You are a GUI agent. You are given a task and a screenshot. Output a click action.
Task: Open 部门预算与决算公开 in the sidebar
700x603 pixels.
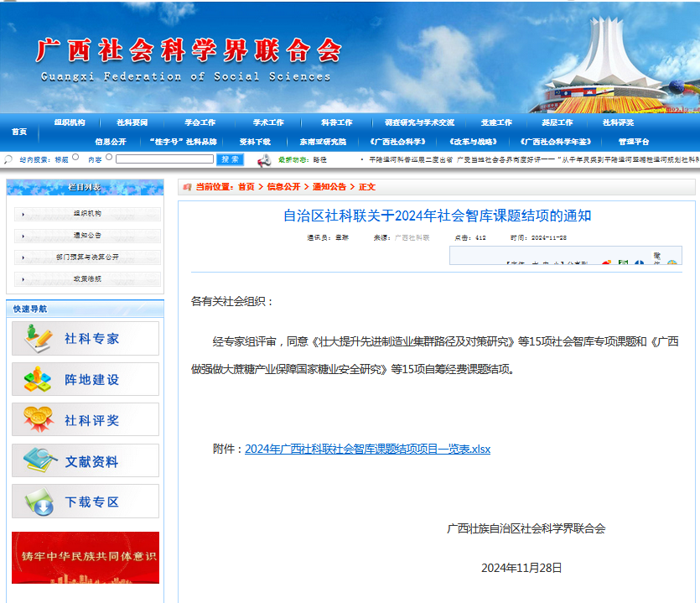point(87,257)
